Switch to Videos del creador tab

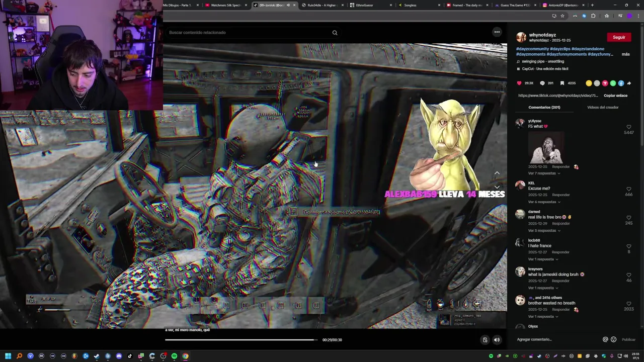coord(603,107)
